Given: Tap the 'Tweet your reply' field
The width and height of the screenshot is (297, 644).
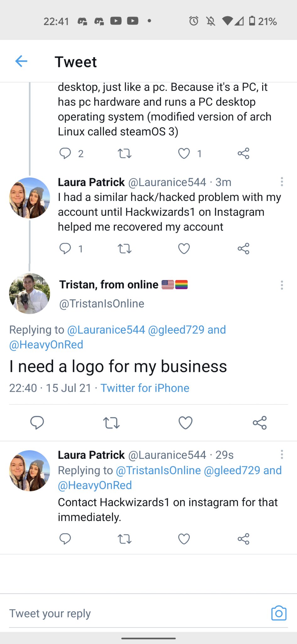Looking at the screenshot, I should pyautogui.click(x=126, y=613).
